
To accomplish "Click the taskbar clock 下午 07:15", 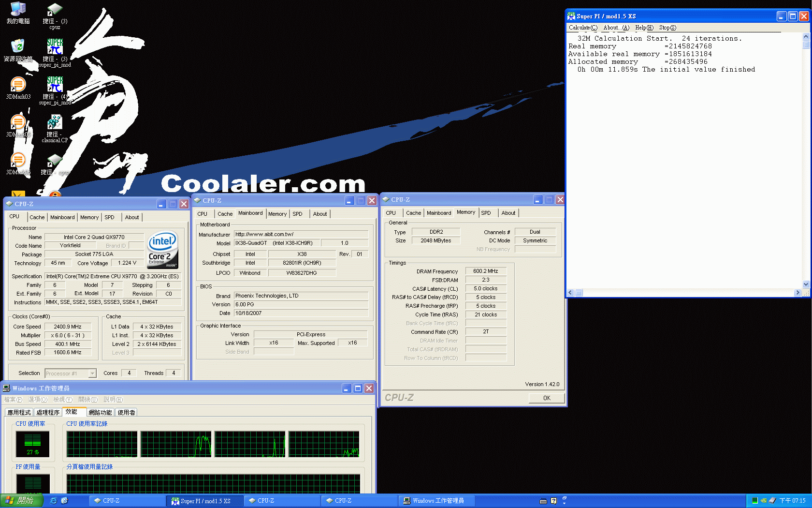I will (792, 501).
